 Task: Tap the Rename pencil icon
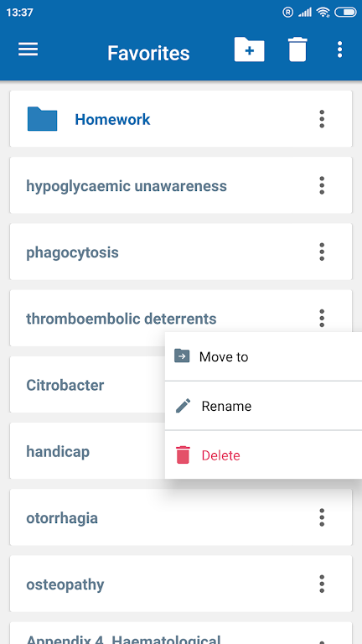pyautogui.click(x=183, y=406)
